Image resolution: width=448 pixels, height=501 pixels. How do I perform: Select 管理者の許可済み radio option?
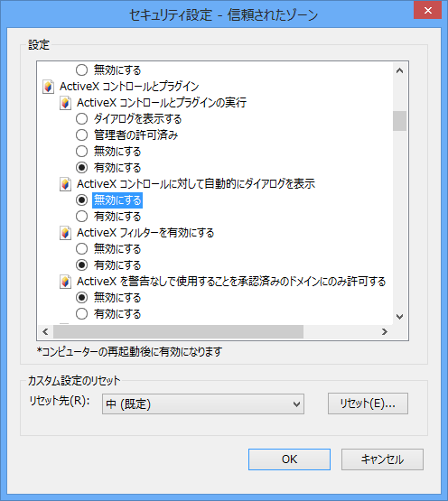tap(82, 135)
